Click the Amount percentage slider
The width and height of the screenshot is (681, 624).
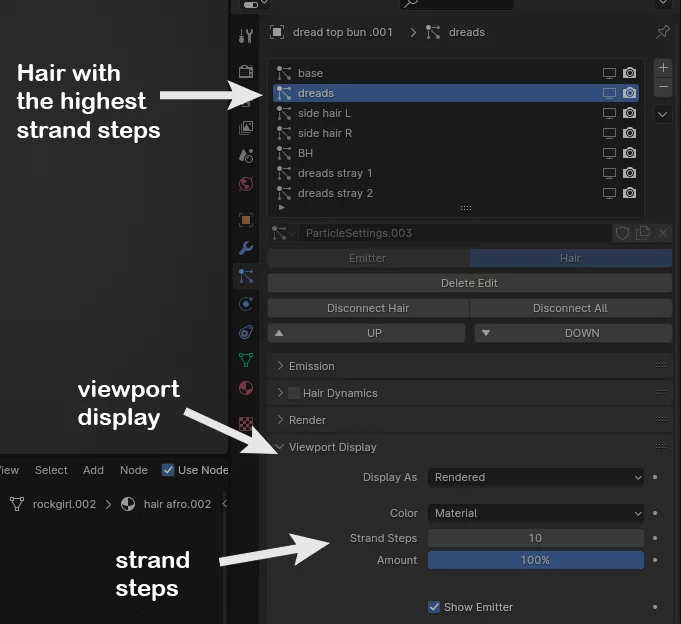[536, 560]
